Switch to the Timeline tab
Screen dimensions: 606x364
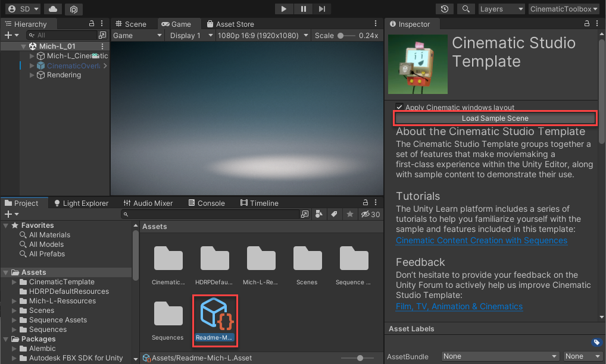259,203
